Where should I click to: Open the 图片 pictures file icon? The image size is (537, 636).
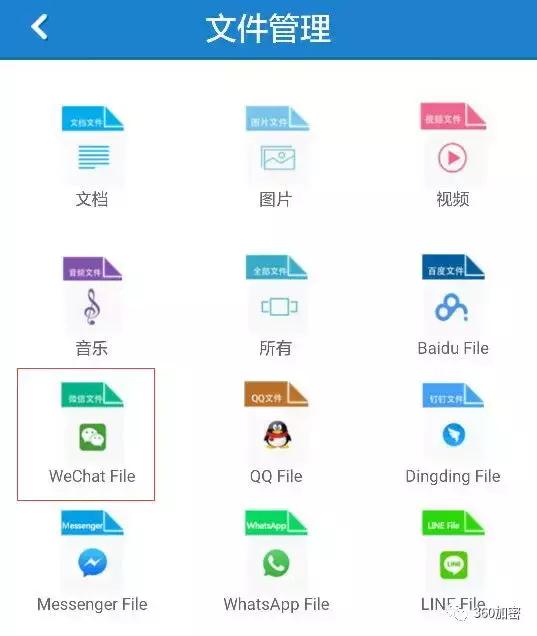[x=277, y=158]
